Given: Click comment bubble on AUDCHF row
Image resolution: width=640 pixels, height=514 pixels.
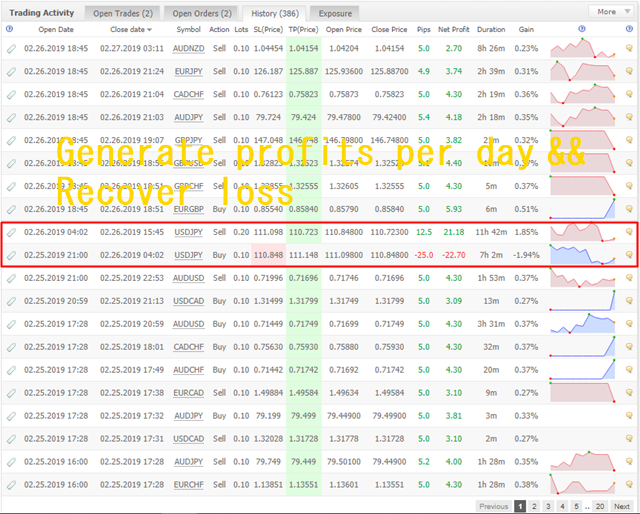Looking at the screenshot, I should click(629, 369).
